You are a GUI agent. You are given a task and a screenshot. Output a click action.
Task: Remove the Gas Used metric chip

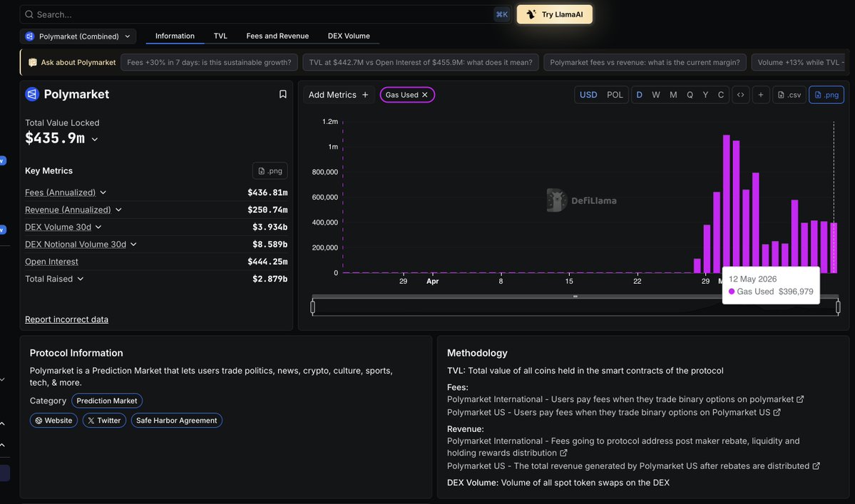click(425, 95)
